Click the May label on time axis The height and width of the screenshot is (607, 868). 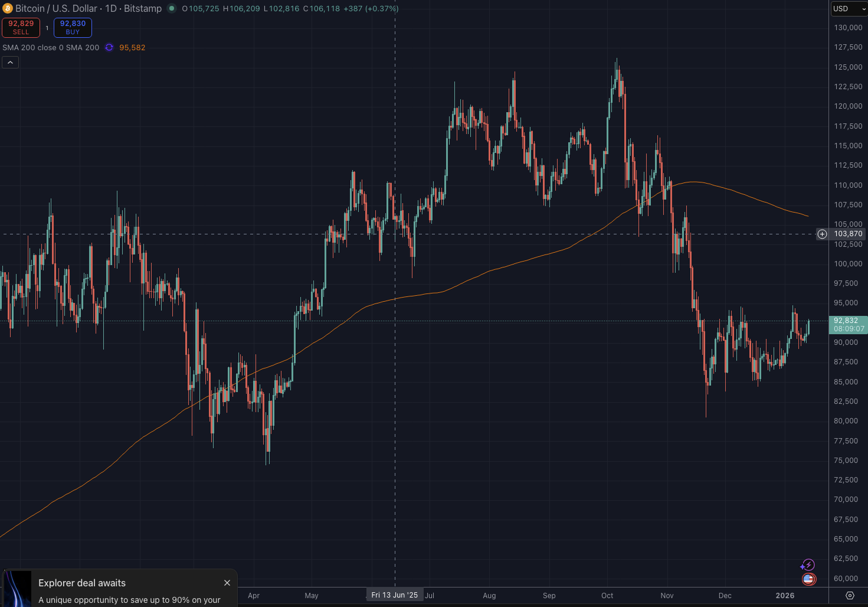pyautogui.click(x=312, y=596)
